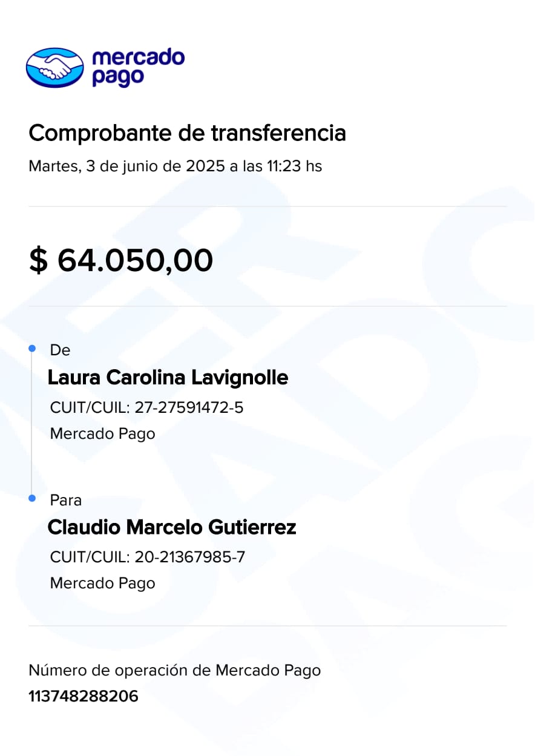Click the vertical line connecting De and Para

pos(31,424)
